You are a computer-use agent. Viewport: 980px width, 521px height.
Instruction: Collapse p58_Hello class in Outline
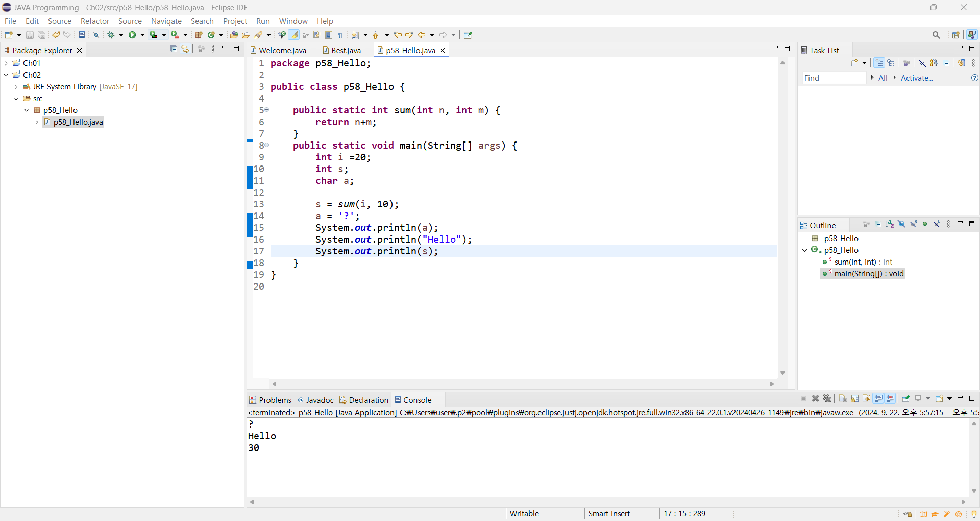pos(805,250)
